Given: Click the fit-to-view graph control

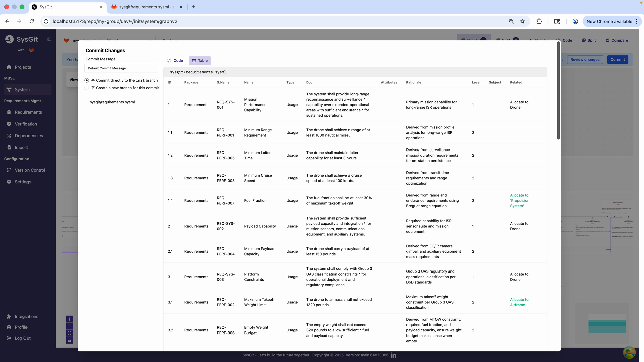Looking at the screenshot, I should click(70, 333).
